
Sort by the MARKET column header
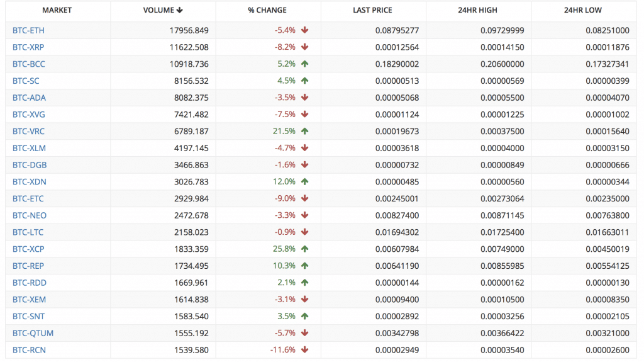point(57,10)
